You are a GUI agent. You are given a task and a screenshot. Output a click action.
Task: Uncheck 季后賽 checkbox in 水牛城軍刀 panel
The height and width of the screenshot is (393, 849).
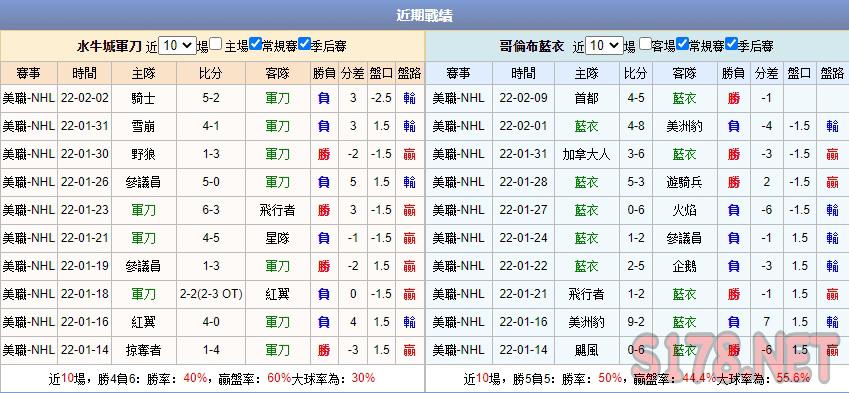tap(304, 44)
